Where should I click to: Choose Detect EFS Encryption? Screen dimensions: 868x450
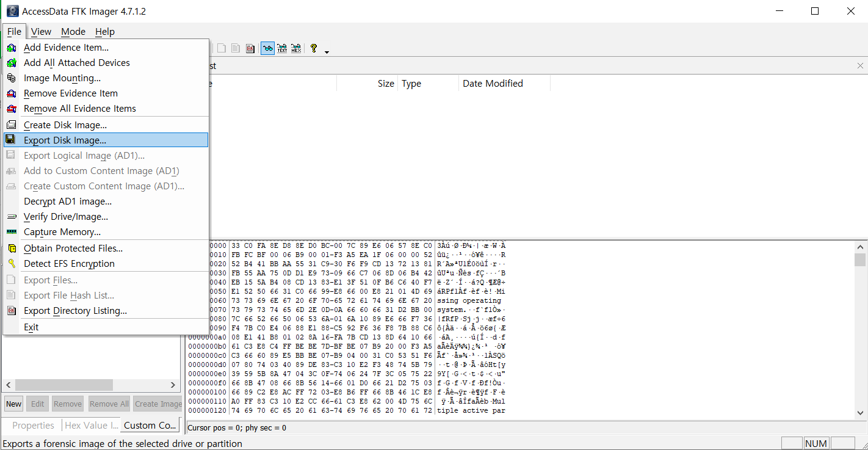pyautogui.click(x=106, y=263)
